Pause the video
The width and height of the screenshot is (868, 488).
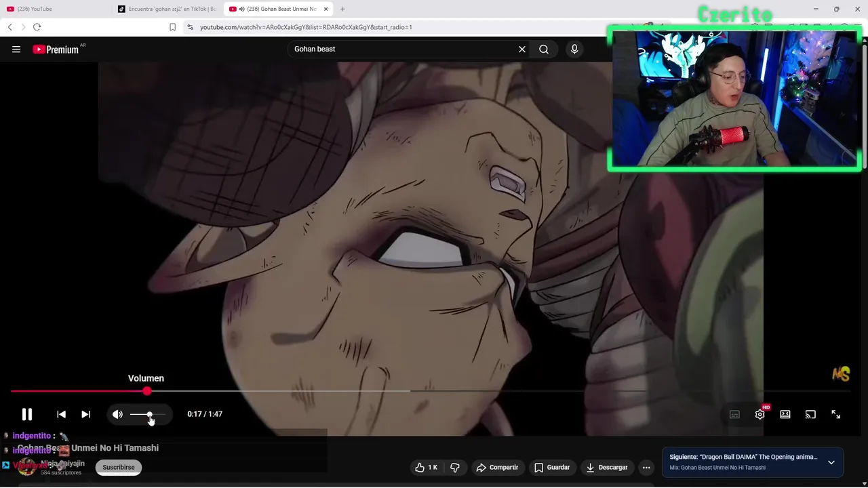pos(27,414)
